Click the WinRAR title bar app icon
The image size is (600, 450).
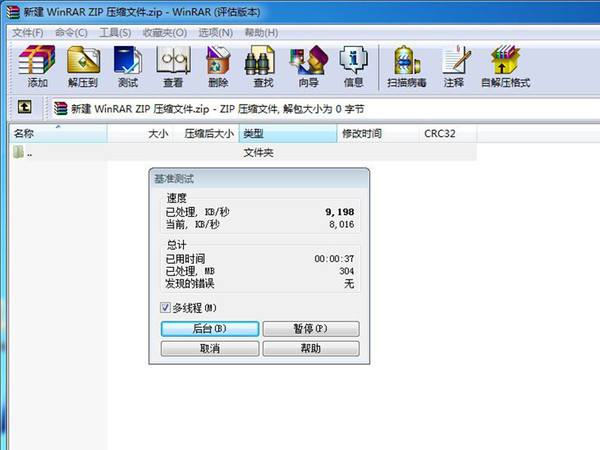click(13, 12)
